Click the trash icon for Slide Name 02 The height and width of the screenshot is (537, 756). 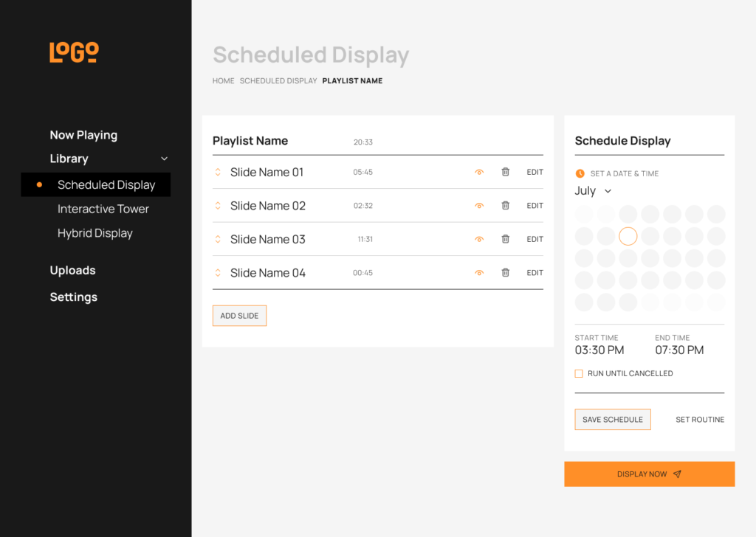pyautogui.click(x=506, y=206)
